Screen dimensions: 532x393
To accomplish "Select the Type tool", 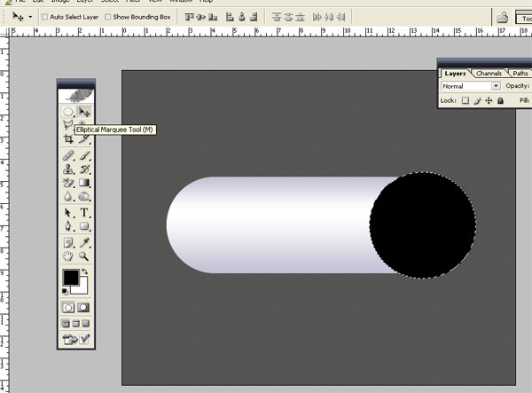I will click(x=84, y=213).
